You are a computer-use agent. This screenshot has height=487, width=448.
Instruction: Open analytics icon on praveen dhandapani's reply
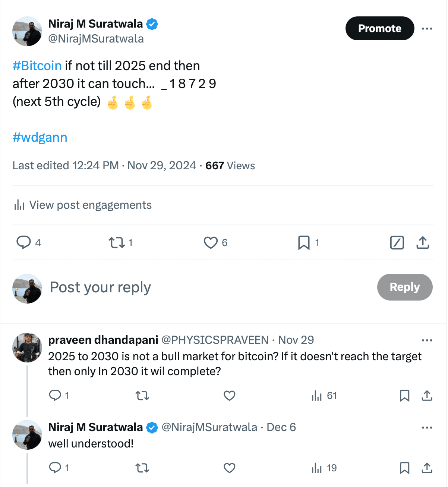tap(317, 396)
